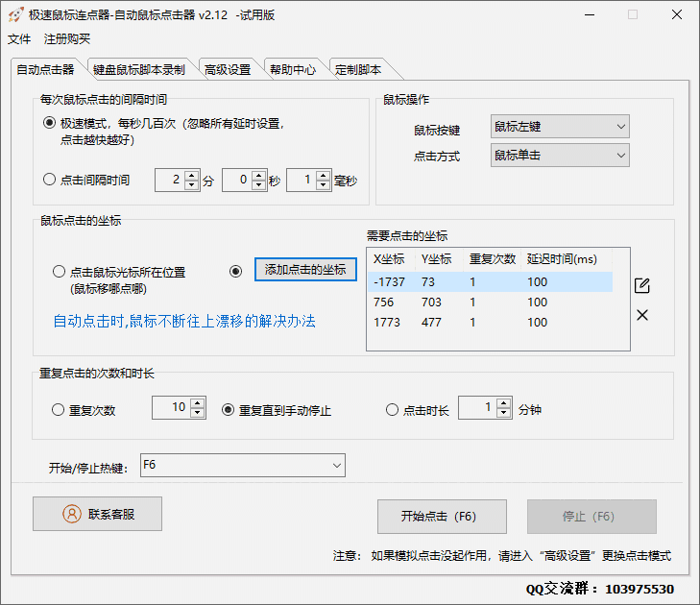Increase the seconds (秒) interval spinner

(x=259, y=175)
